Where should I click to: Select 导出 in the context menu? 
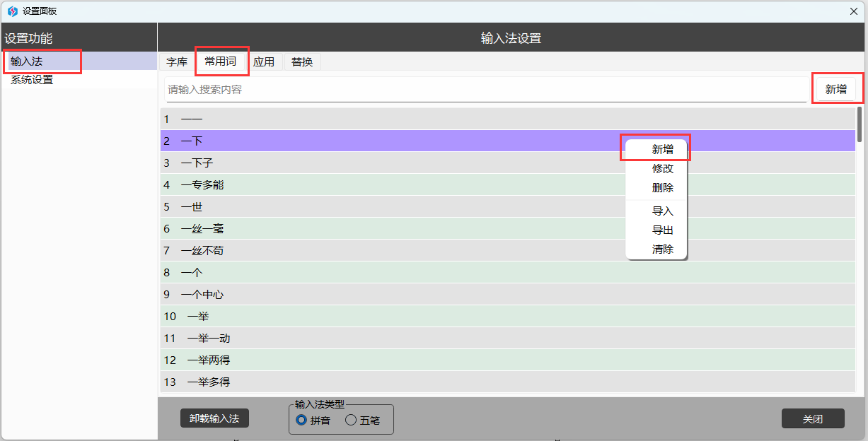pyautogui.click(x=662, y=230)
